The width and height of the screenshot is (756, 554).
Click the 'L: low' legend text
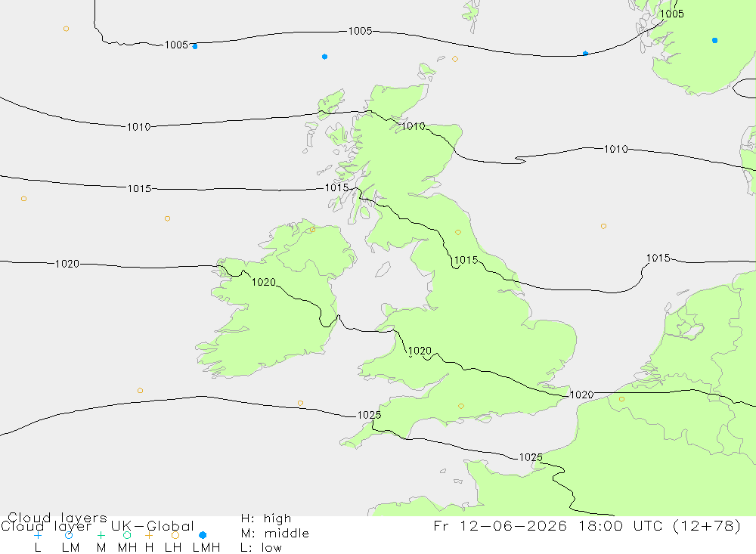click(x=261, y=548)
